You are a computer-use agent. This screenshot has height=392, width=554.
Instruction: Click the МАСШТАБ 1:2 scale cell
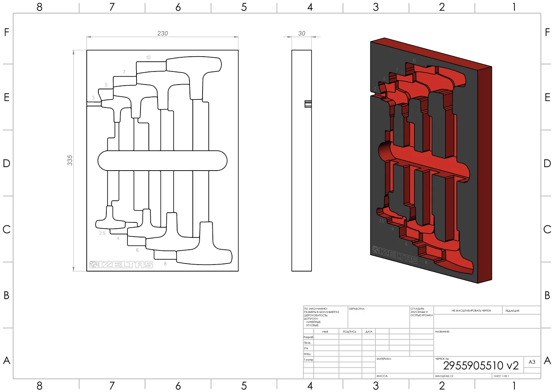point(444,376)
